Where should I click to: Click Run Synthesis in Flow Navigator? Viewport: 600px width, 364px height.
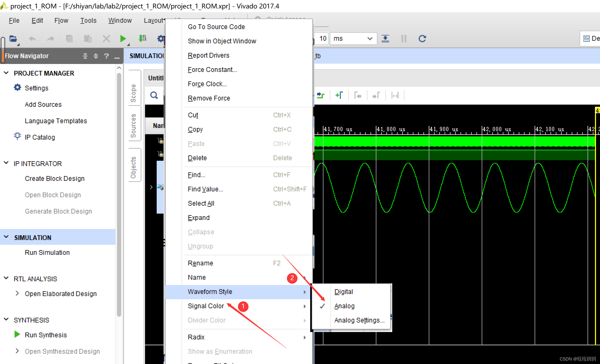[x=46, y=335]
